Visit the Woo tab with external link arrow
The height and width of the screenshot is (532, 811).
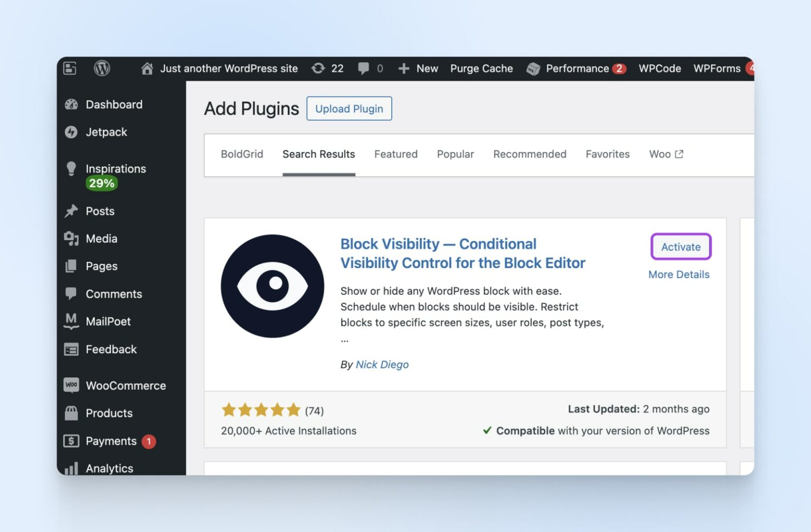click(666, 154)
